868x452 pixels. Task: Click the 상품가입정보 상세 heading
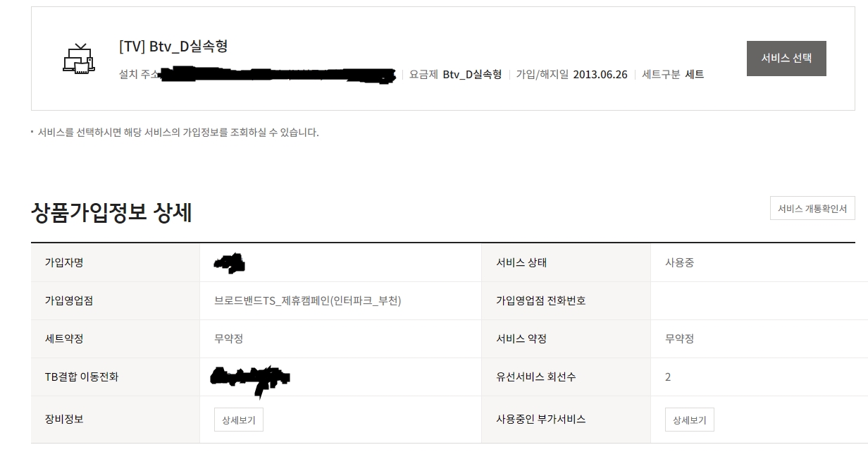click(111, 212)
